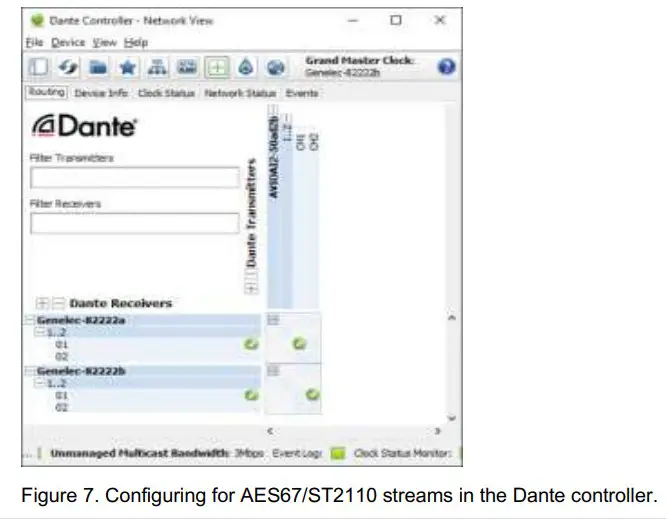
Task: Toggle the filter pane toolbar icon
Action: (38, 67)
